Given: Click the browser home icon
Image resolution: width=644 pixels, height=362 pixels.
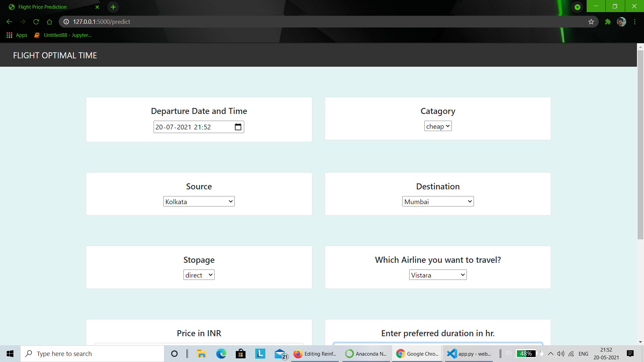Looking at the screenshot, I should click(x=50, y=21).
